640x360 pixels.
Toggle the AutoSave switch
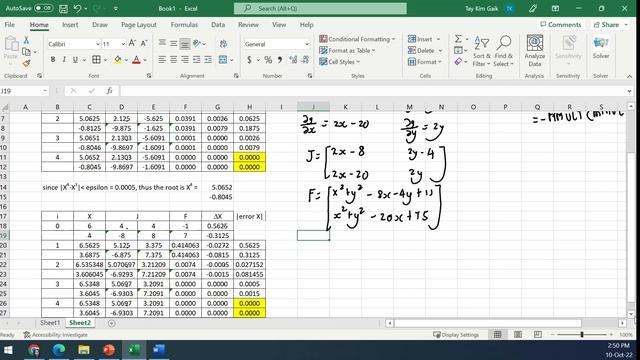(43, 8)
